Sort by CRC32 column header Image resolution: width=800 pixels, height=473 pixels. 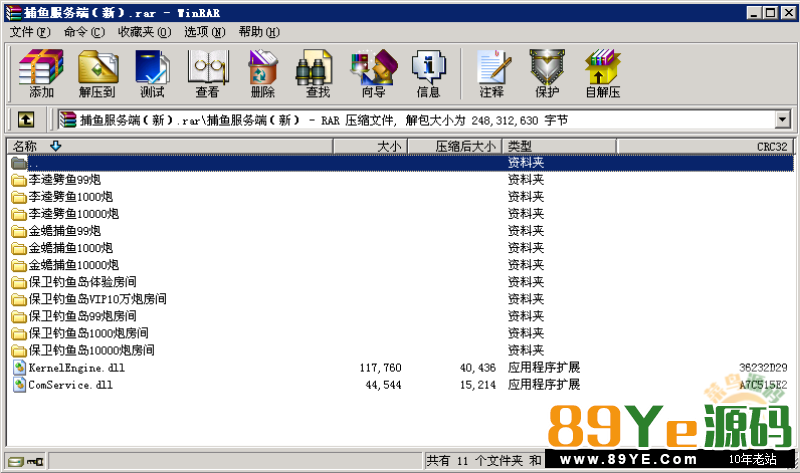705,146
